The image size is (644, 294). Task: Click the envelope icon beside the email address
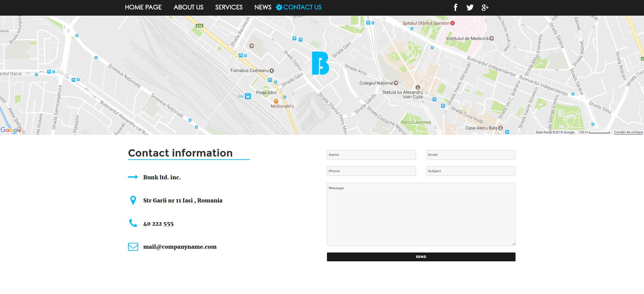click(133, 247)
